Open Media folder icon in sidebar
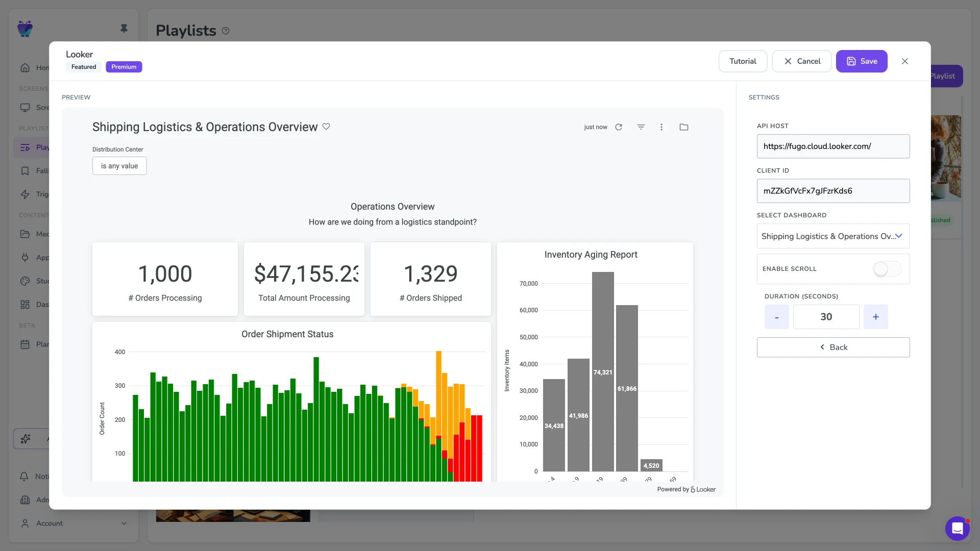 [25, 234]
